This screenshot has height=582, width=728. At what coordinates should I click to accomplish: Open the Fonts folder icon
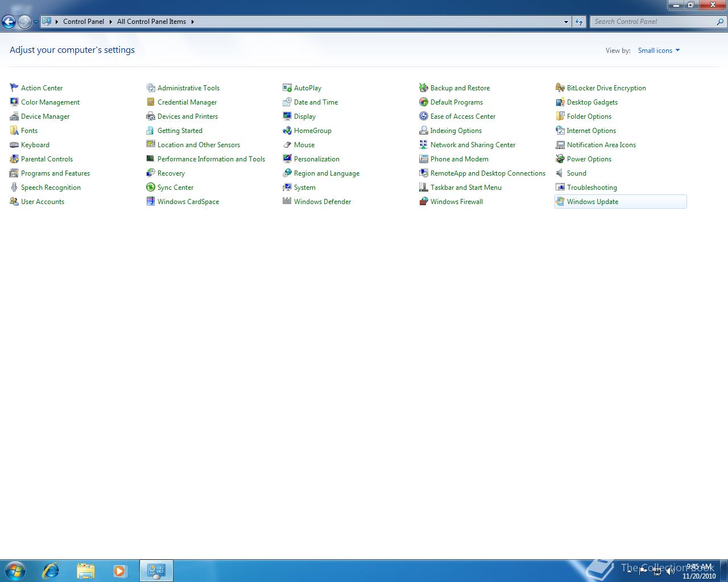pos(14,130)
